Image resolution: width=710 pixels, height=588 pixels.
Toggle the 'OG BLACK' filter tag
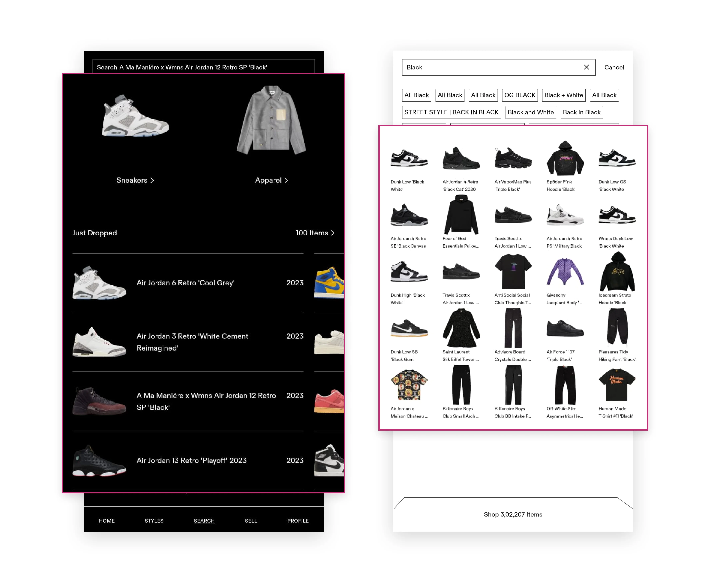[x=518, y=95]
